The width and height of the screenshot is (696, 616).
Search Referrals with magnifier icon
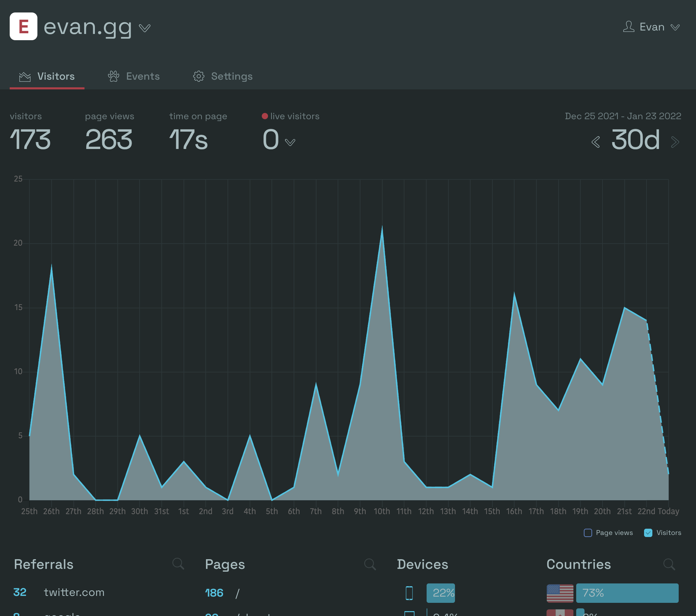pyautogui.click(x=178, y=564)
